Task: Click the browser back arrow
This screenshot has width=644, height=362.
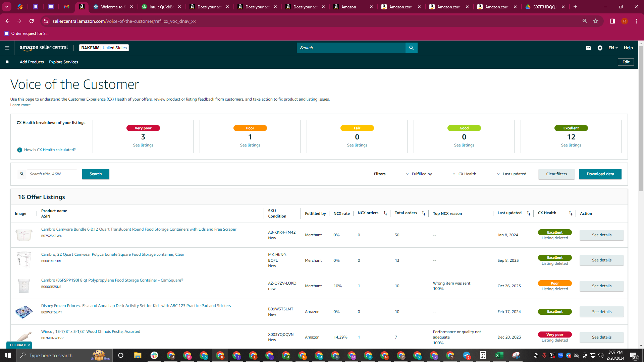Action: pos(7,21)
